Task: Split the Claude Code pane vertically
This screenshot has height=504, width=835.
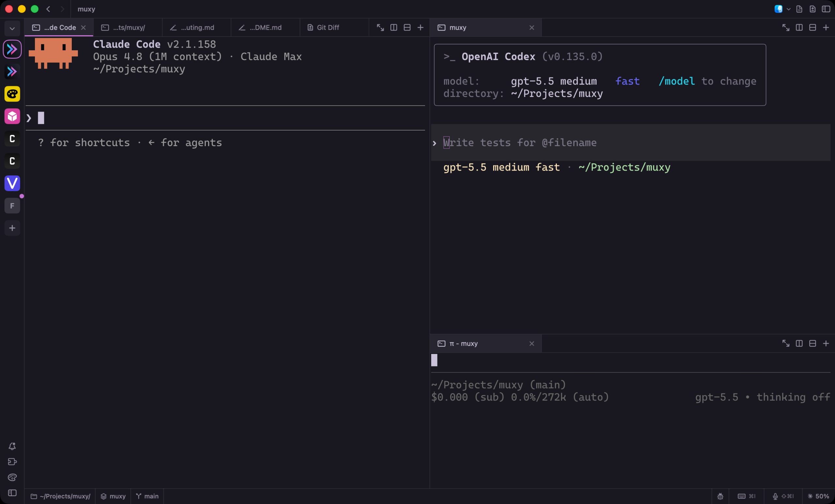Action: pos(394,27)
